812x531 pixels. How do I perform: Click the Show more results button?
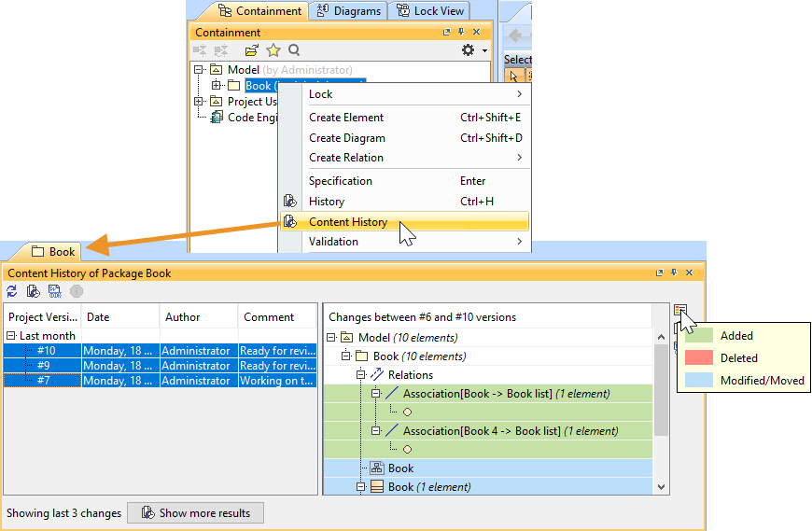tap(195, 513)
